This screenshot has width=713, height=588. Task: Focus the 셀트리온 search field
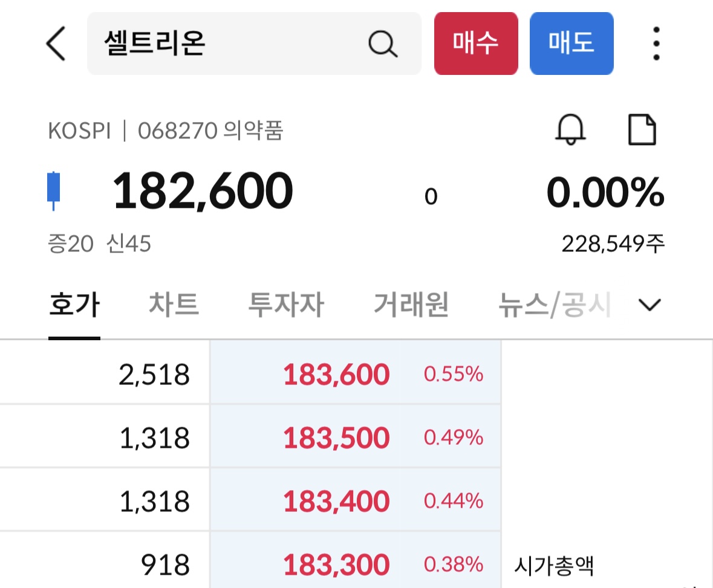click(x=254, y=44)
